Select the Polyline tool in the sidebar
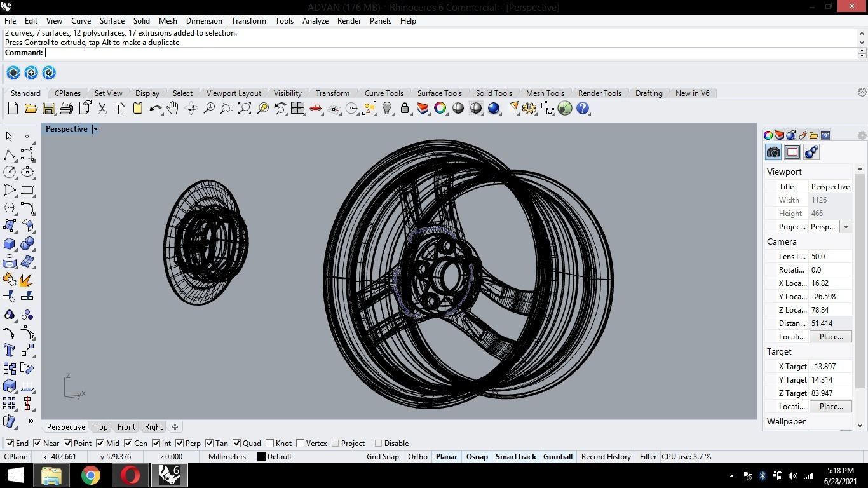This screenshot has height=488, width=868. [x=10, y=154]
